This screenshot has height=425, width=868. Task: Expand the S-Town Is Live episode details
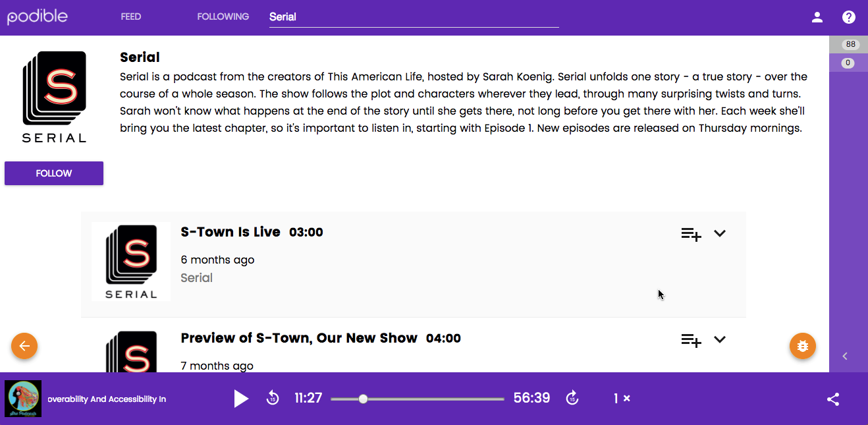pyautogui.click(x=720, y=233)
